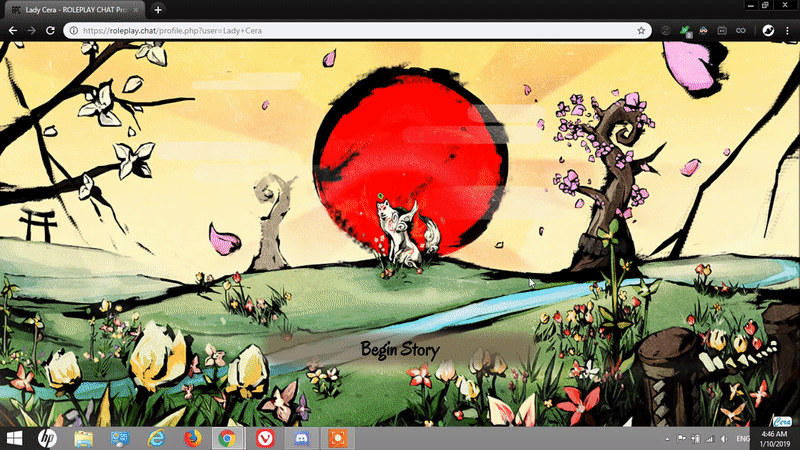Open the volume speaker icon

pyautogui.click(x=724, y=439)
